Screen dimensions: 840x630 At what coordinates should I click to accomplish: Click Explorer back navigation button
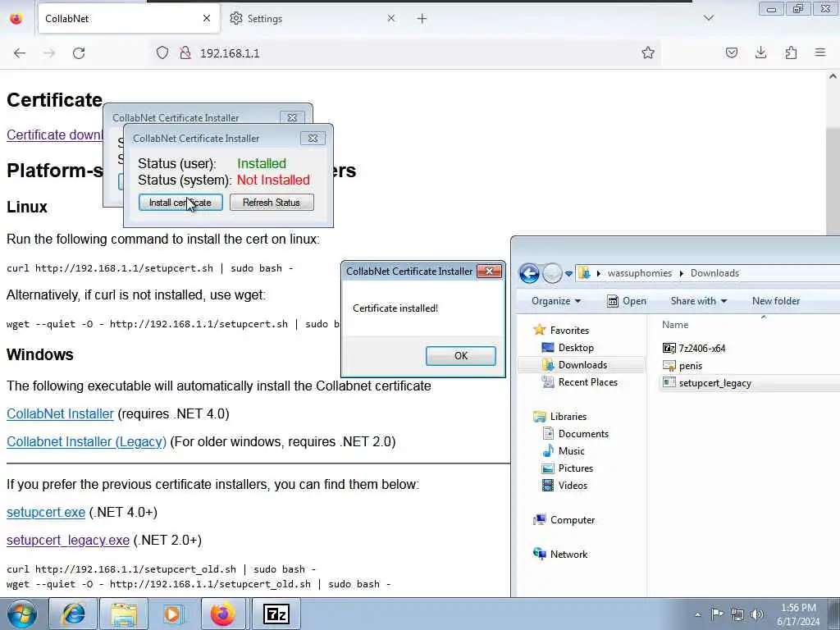tap(529, 273)
